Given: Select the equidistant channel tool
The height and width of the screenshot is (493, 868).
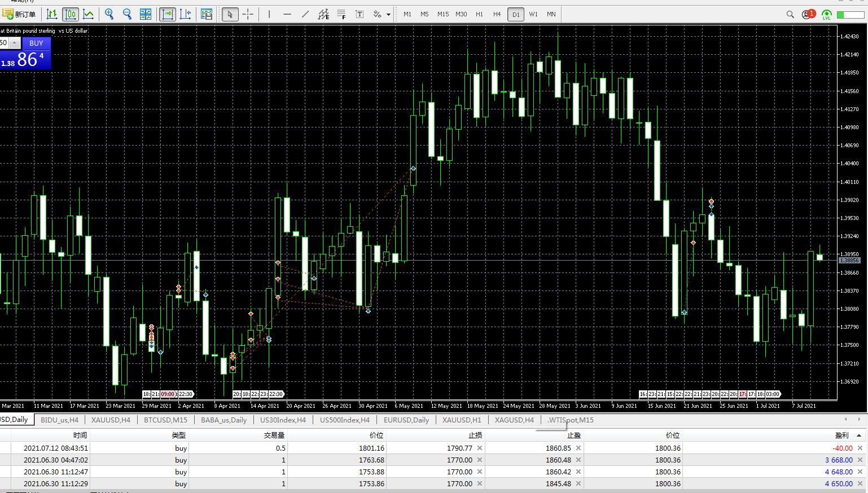Looking at the screenshot, I should pos(323,14).
